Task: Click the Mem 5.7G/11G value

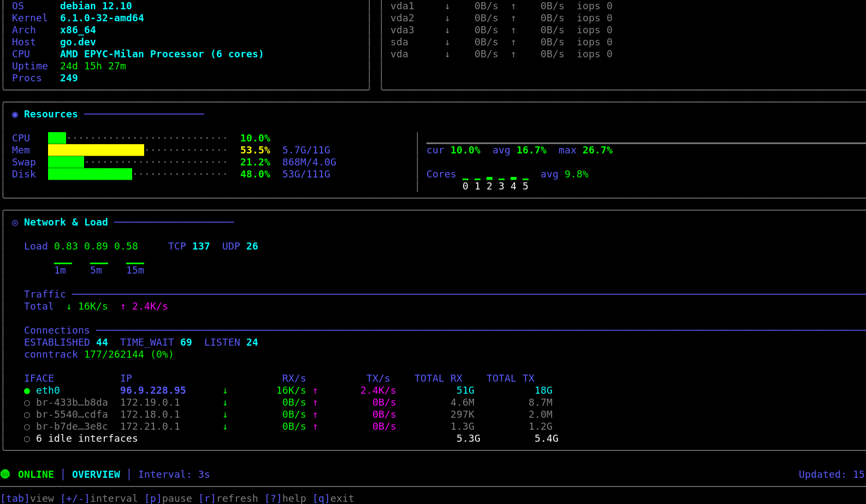Action: [306, 150]
